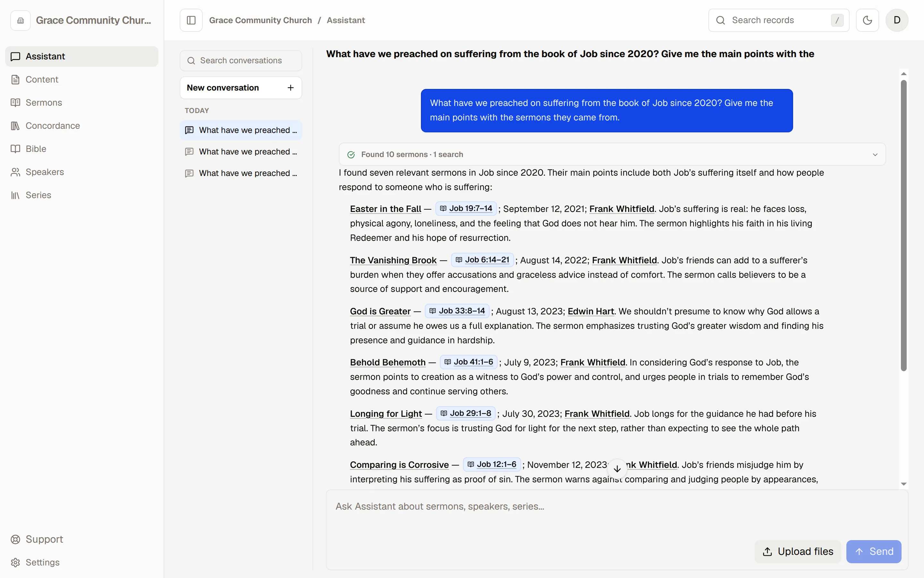924x578 pixels.
Task: Open Job 41:1–6 scripture reference
Action: point(468,362)
